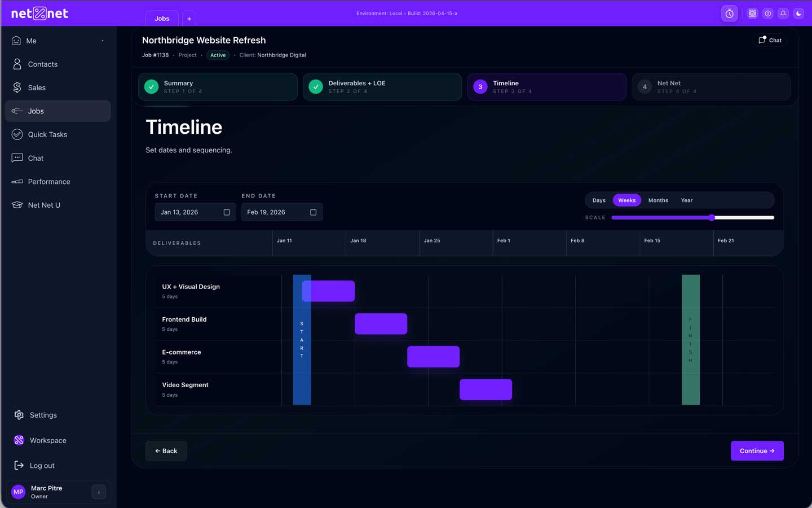
Task: Click the Back button
Action: click(x=166, y=451)
